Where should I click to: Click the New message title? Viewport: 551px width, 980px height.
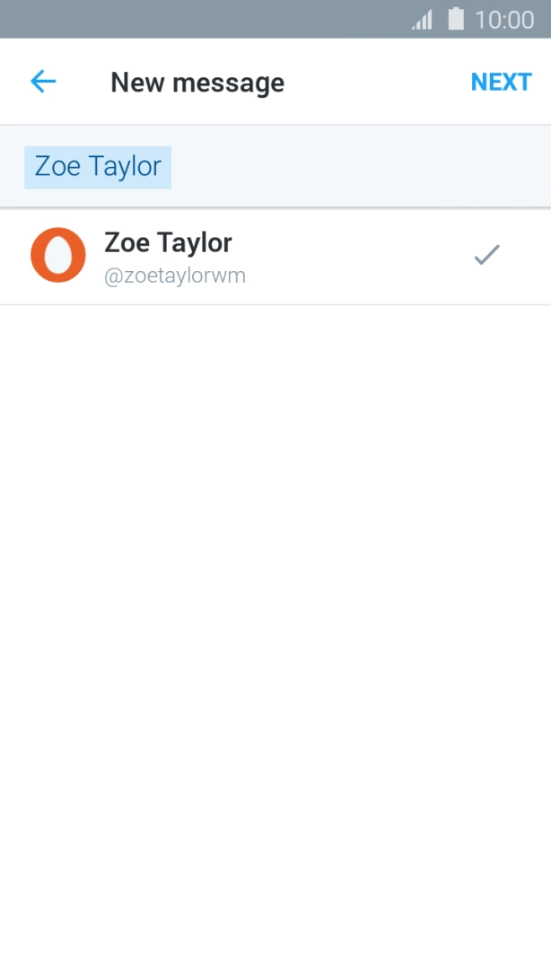[197, 83]
